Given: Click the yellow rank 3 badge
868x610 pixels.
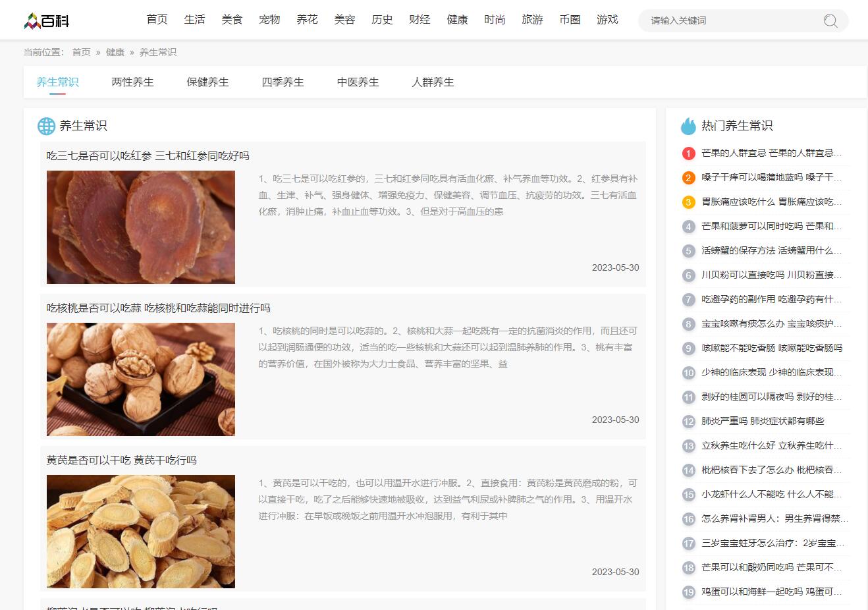Looking at the screenshot, I should click(x=688, y=202).
